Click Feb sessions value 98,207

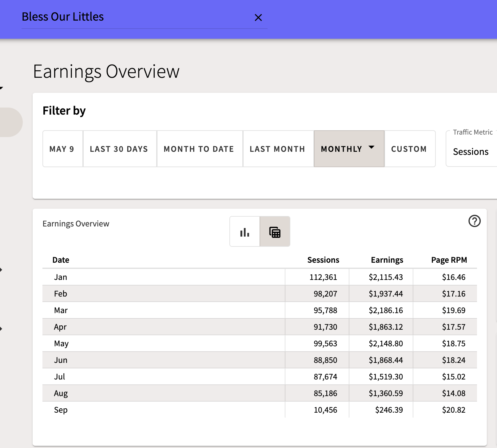[x=325, y=294]
